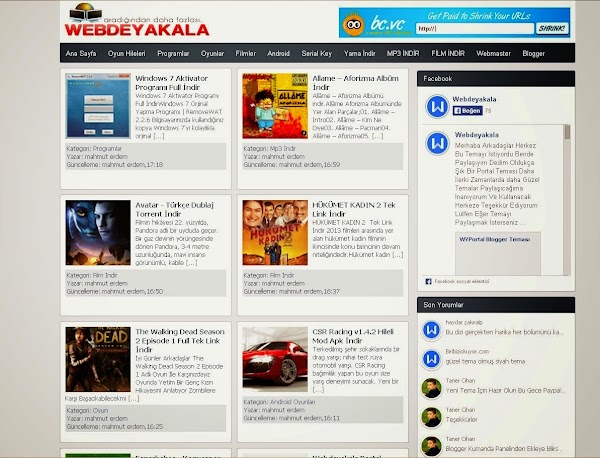
Task: Click the Facebook sosyal eklentisi icon
Action: (x=429, y=282)
